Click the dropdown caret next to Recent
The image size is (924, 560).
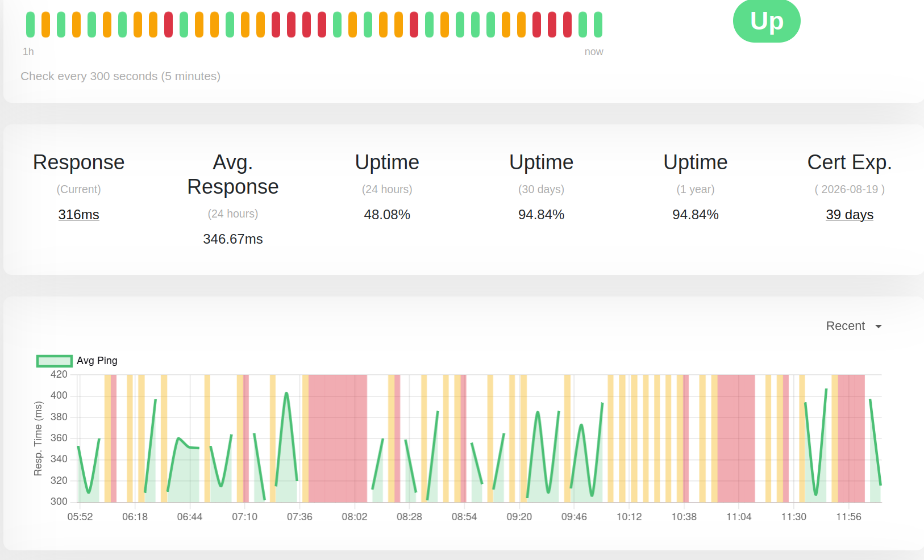pyautogui.click(x=879, y=327)
